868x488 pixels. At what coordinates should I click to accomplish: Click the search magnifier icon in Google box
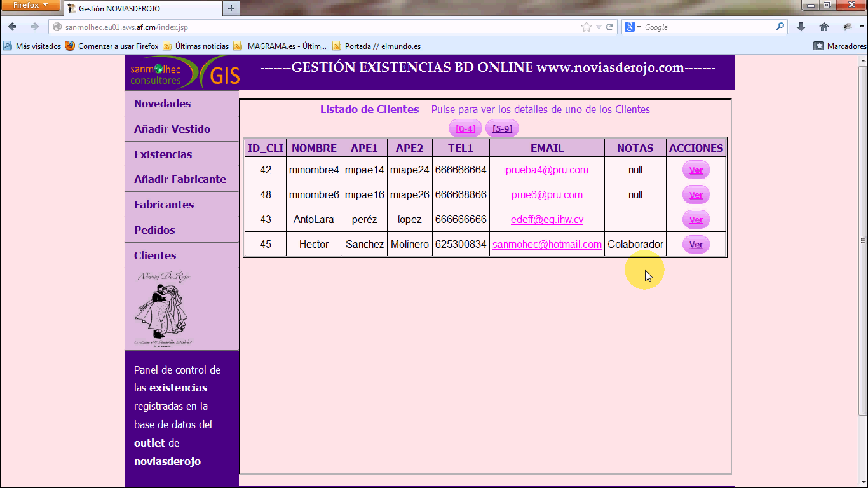[780, 27]
